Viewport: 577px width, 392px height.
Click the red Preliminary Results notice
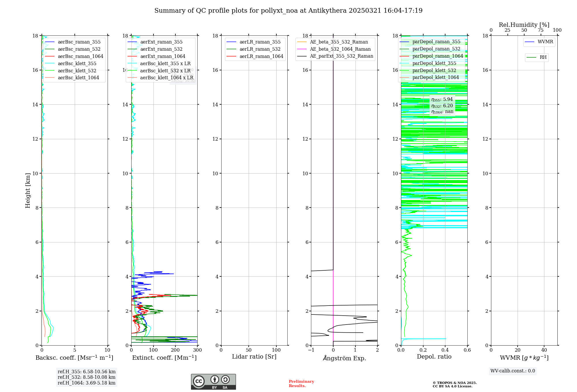pos(301,384)
